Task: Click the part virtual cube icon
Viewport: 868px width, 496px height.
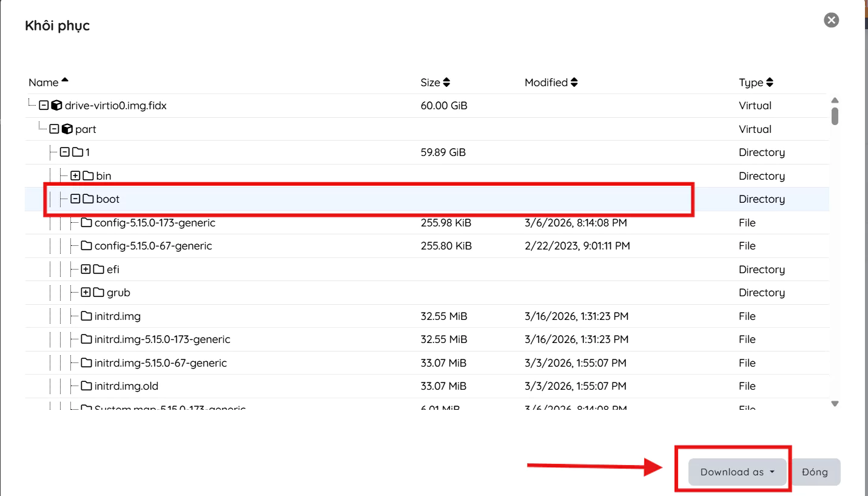Action: (67, 129)
